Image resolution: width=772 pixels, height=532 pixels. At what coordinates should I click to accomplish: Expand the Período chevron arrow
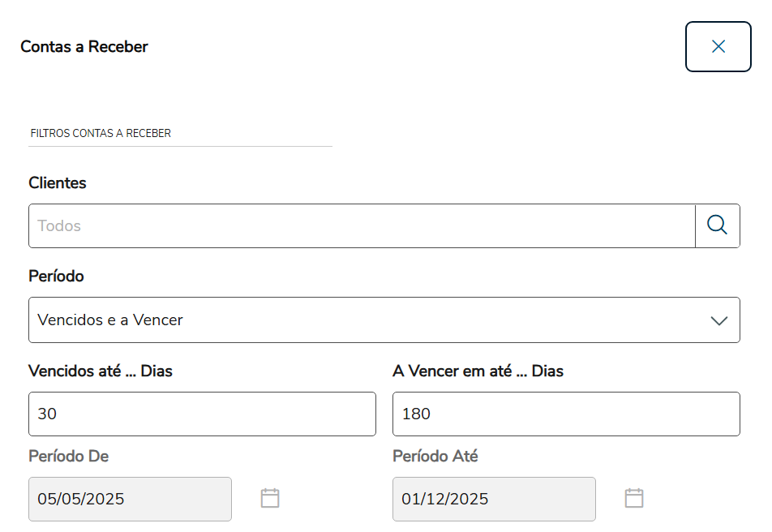coord(718,320)
